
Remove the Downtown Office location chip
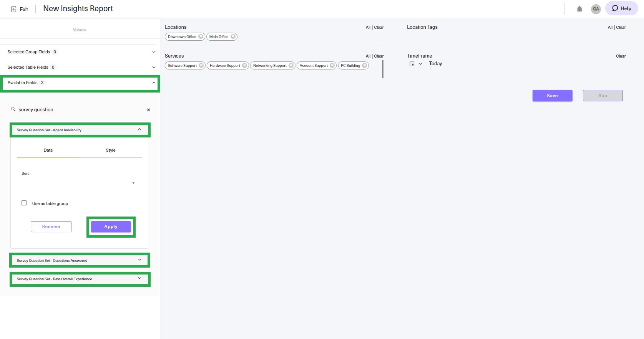pyautogui.click(x=201, y=36)
